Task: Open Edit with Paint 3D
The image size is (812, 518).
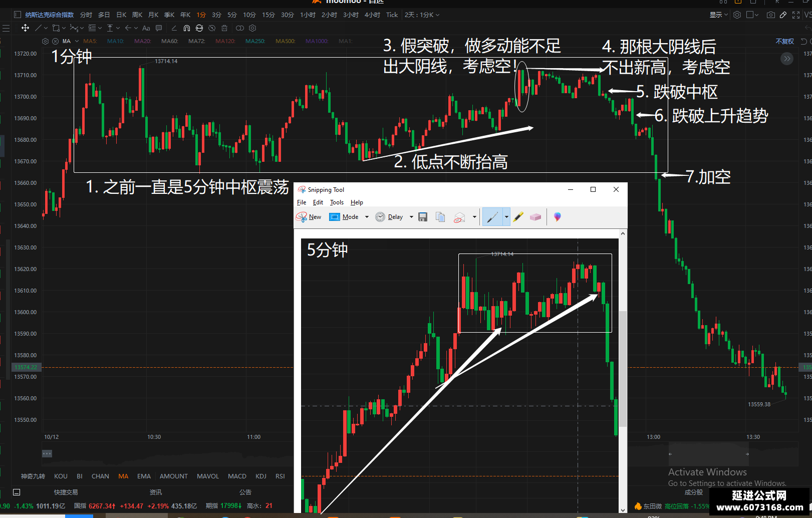Action: pyautogui.click(x=557, y=217)
